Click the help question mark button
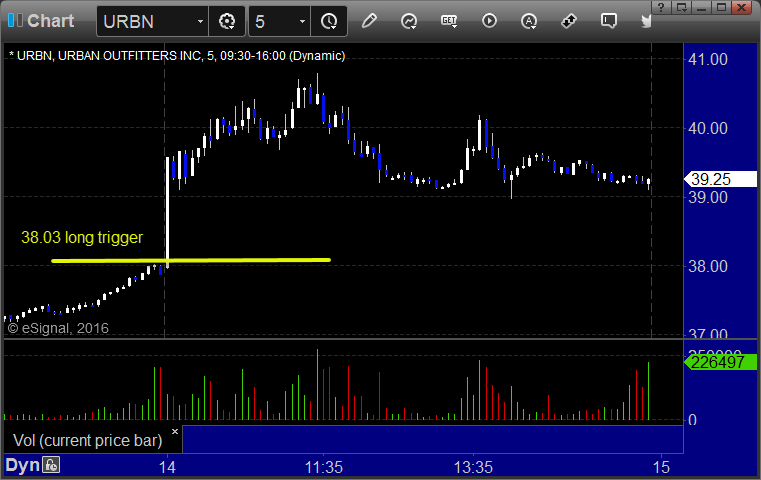Image resolution: width=761 pixels, height=480 pixels. (661, 7)
